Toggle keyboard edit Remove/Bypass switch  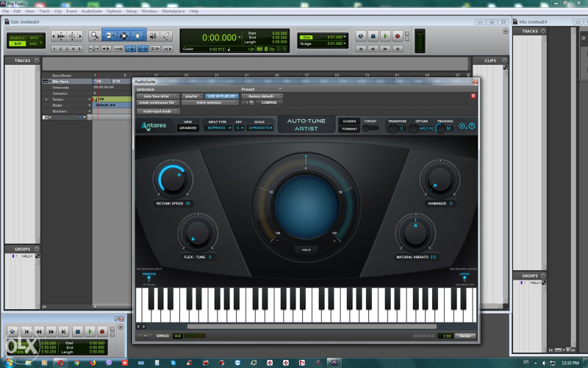[x=149, y=278]
